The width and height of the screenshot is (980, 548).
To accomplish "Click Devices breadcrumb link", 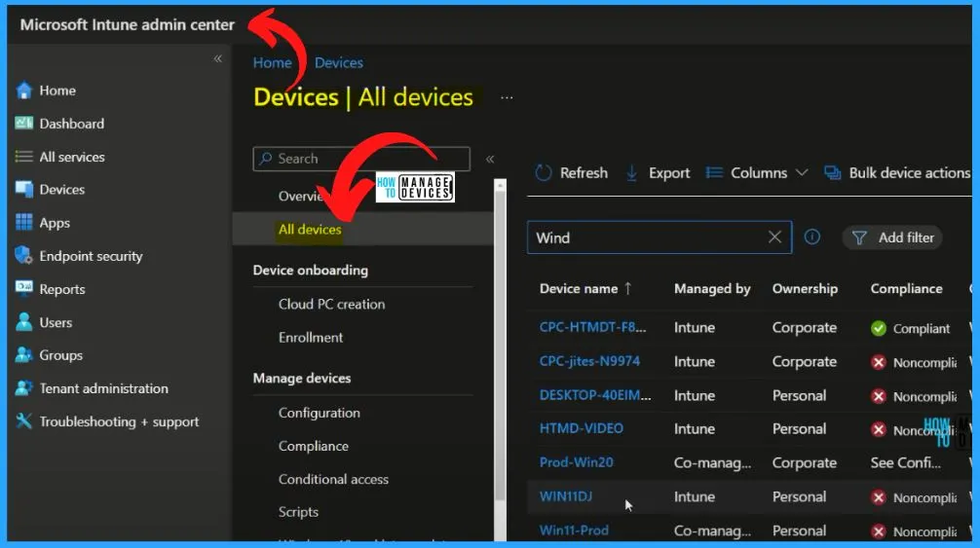I will point(339,62).
